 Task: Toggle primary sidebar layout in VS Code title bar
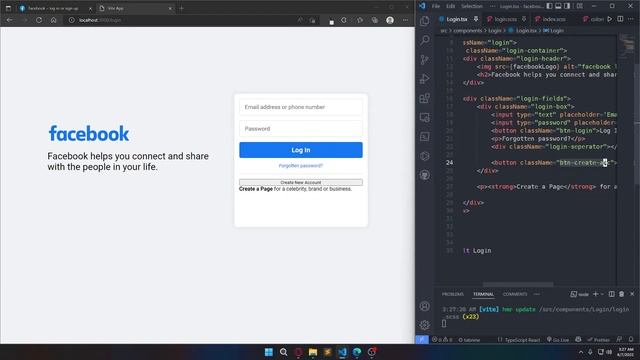(x=549, y=6)
